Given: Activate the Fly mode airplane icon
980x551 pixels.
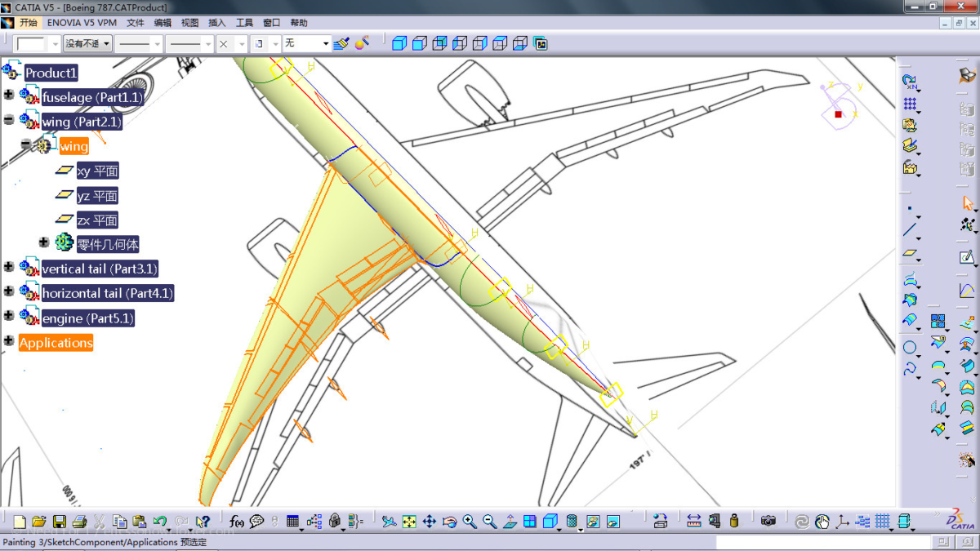Looking at the screenshot, I should (389, 521).
